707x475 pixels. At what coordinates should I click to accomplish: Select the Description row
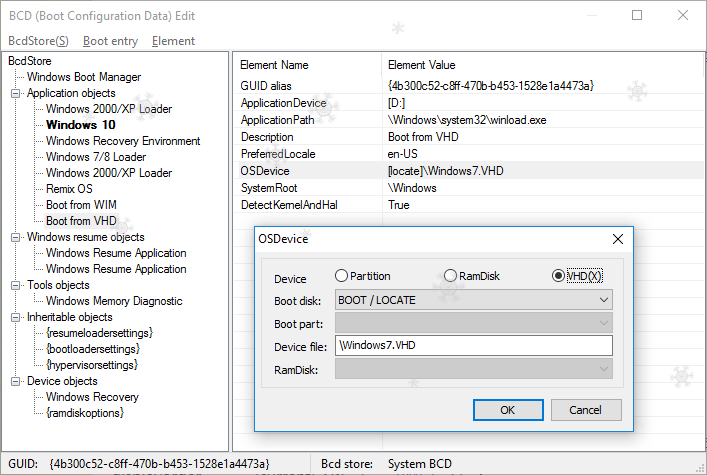pos(468,137)
